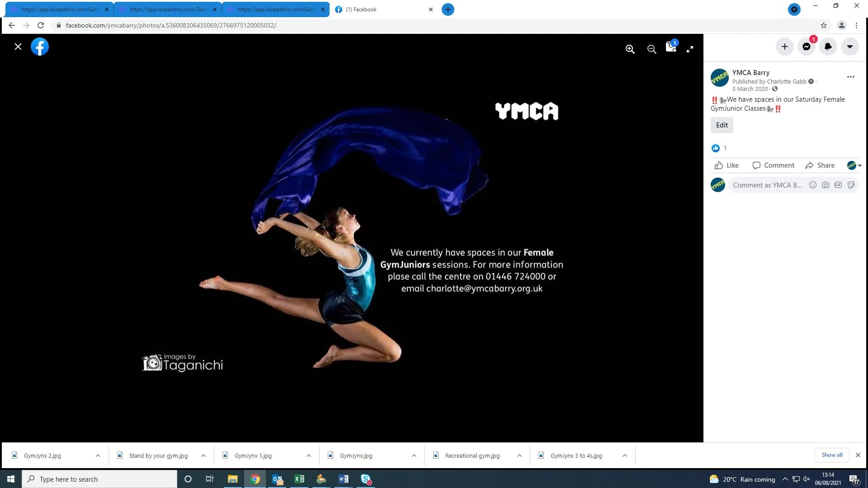The height and width of the screenshot is (488, 868).
Task: Like the YMCA Barry post
Action: [x=726, y=165]
